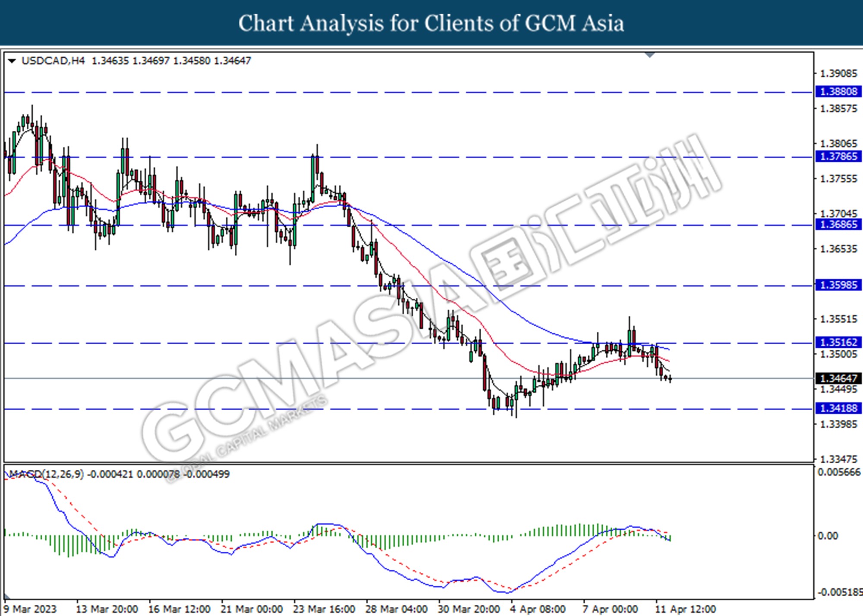Click the 13 Mar 20:00 time label
Viewport: 863px width, 616px height.
[x=107, y=609]
